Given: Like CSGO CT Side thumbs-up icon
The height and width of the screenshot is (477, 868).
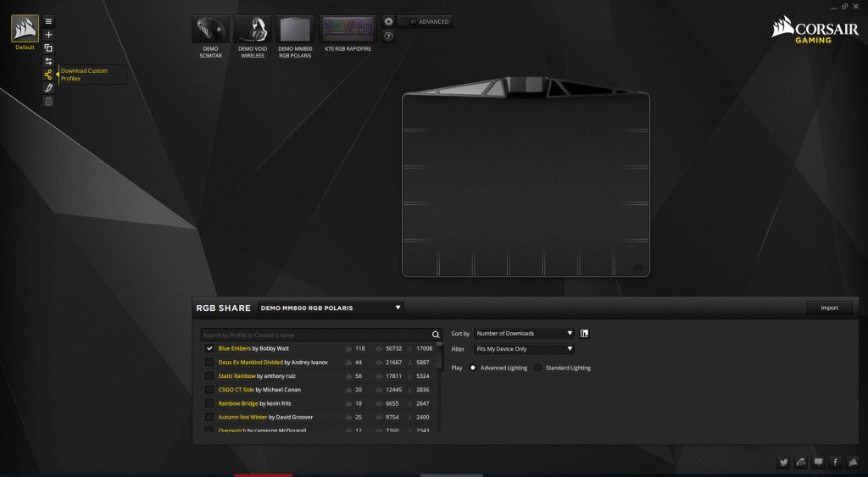Looking at the screenshot, I should [348, 390].
